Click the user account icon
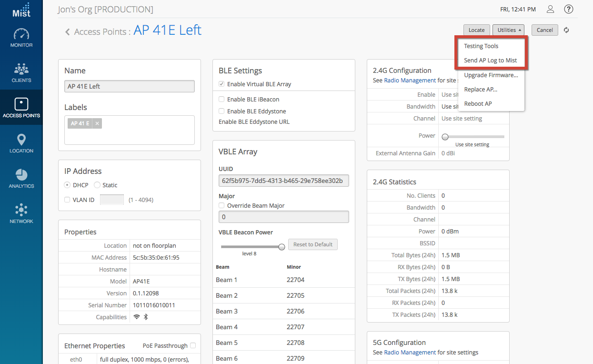Image resolution: width=593 pixels, height=364 pixels. pyautogui.click(x=550, y=10)
